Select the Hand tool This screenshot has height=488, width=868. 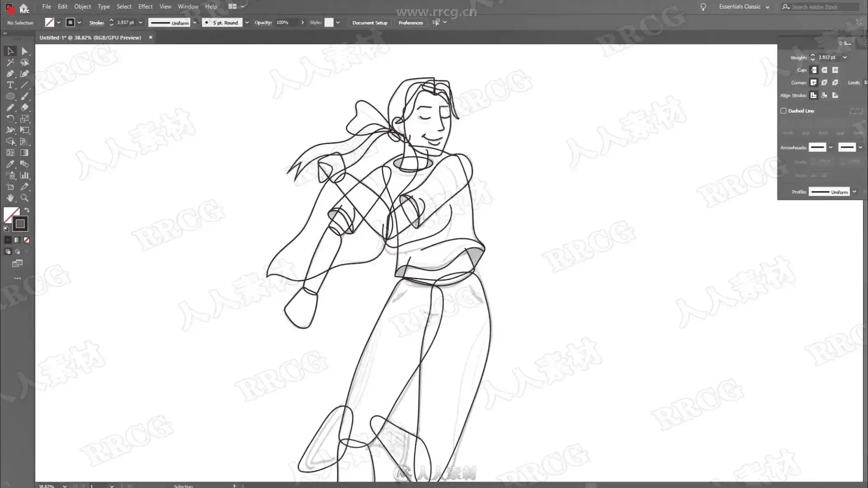(x=10, y=198)
